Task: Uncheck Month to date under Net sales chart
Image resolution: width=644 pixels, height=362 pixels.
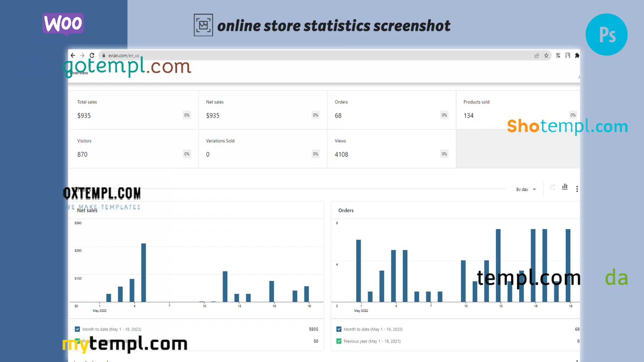Action: 77,329
